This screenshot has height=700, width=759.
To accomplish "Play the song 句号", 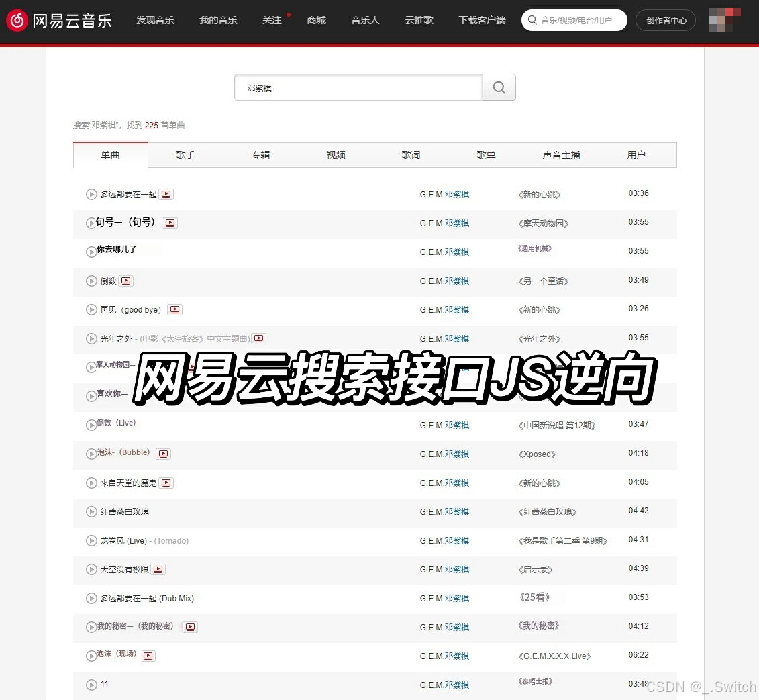I will tap(91, 223).
